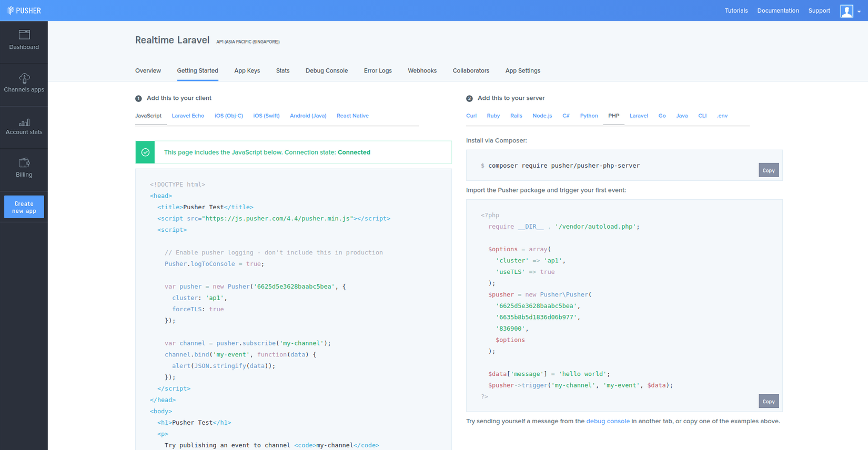The image size is (868, 450).
Task: Show the iOS (Swift) client code
Action: 266,116
